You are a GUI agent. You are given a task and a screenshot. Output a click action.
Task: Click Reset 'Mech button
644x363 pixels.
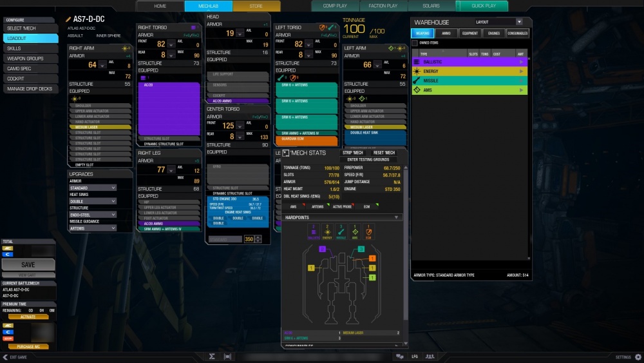pyautogui.click(x=384, y=153)
